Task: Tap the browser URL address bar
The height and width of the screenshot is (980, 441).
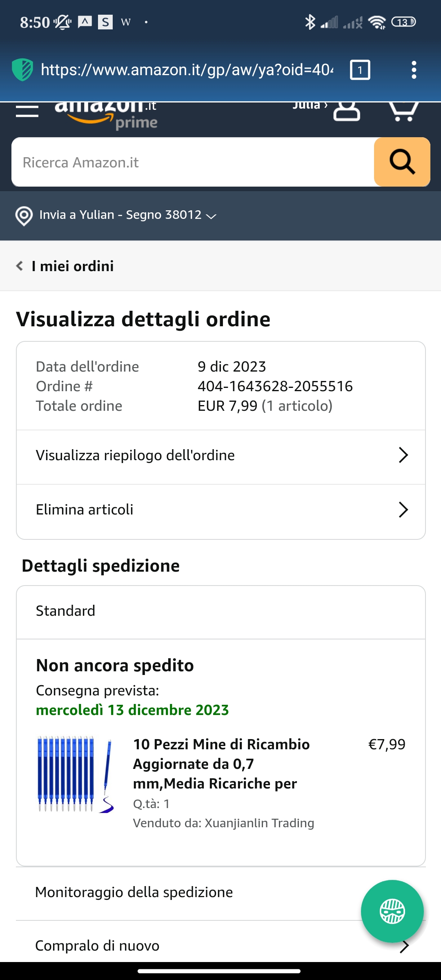Action: click(x=187, y=70)
